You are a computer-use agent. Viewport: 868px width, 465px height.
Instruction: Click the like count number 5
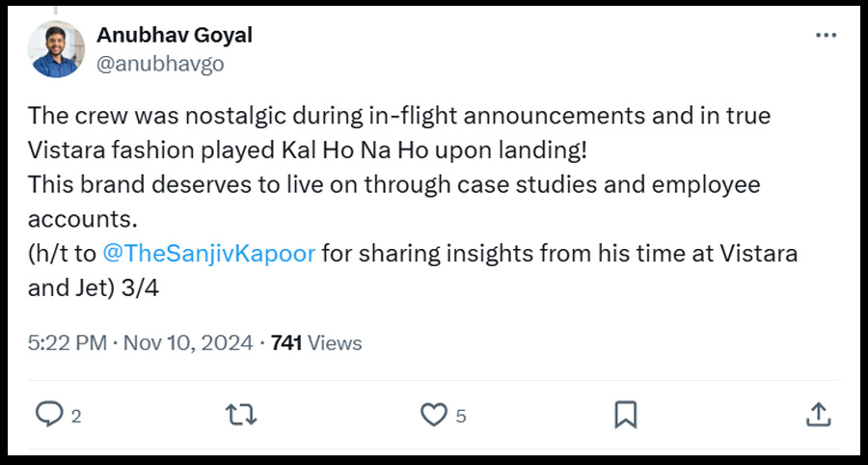coord(461,416)
